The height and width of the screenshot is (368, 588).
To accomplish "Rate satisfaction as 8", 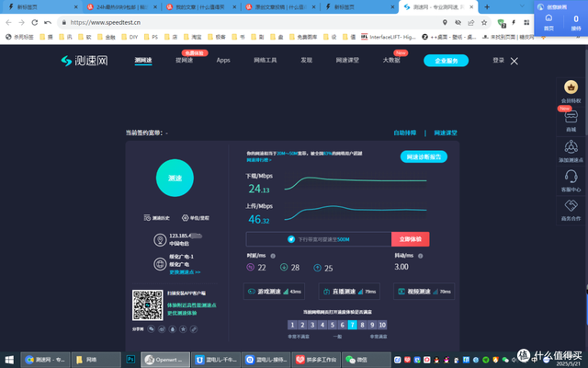I will [362, 325].
